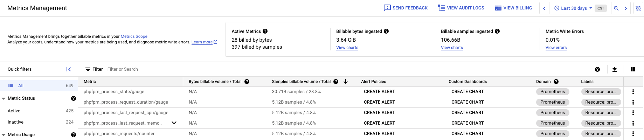
Task: Click Create Alert for phpfpm_process_state/gauge
Action: pos(379,92)
